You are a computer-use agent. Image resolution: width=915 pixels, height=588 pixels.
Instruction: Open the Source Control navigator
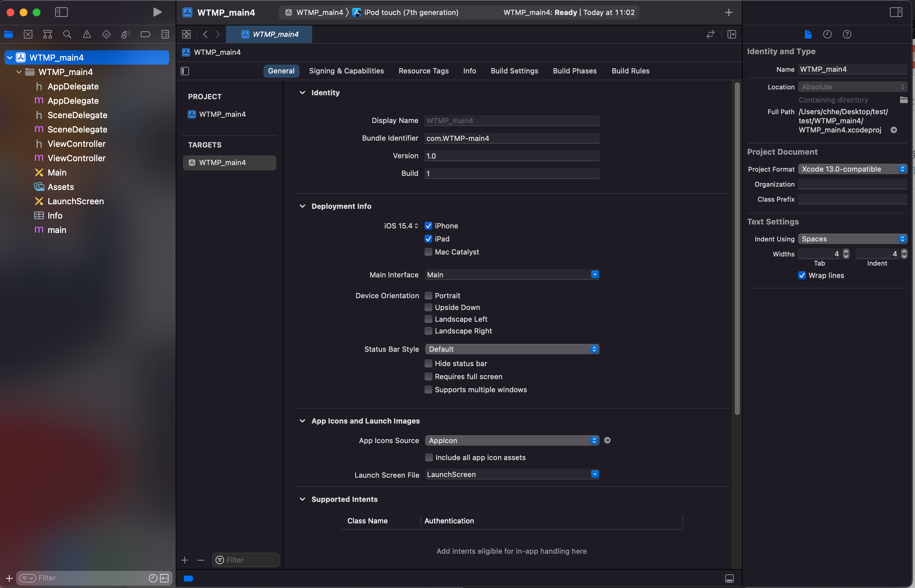click(x=28, y=34)
